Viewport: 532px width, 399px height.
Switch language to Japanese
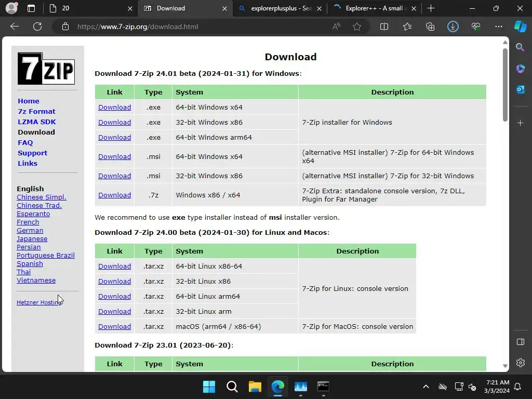32,239
